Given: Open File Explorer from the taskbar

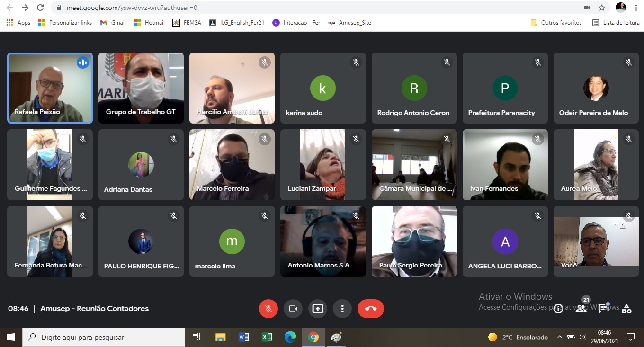Looking at the screenshot, I should [x=220, y=337].
